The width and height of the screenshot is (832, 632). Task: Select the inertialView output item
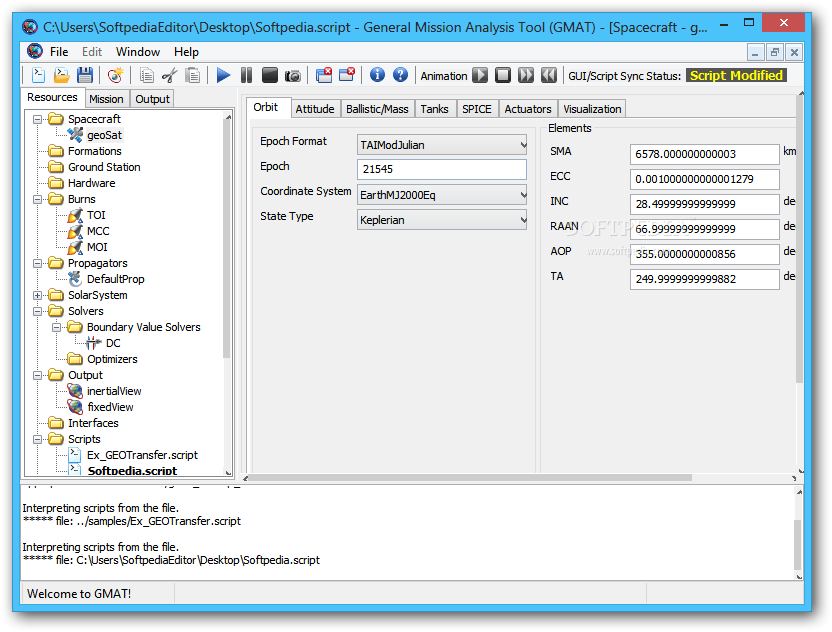point(114,391)
